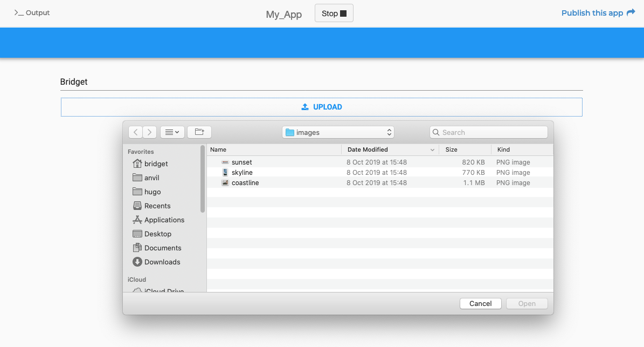644x347 pixels.
Task: Click the Cancel button in the dialog
Action: pyautogui.click(x=480, y=303)
